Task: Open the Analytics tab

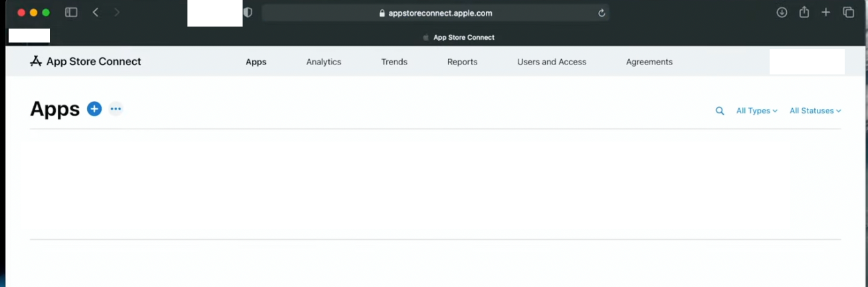Action: pos(324,62)
